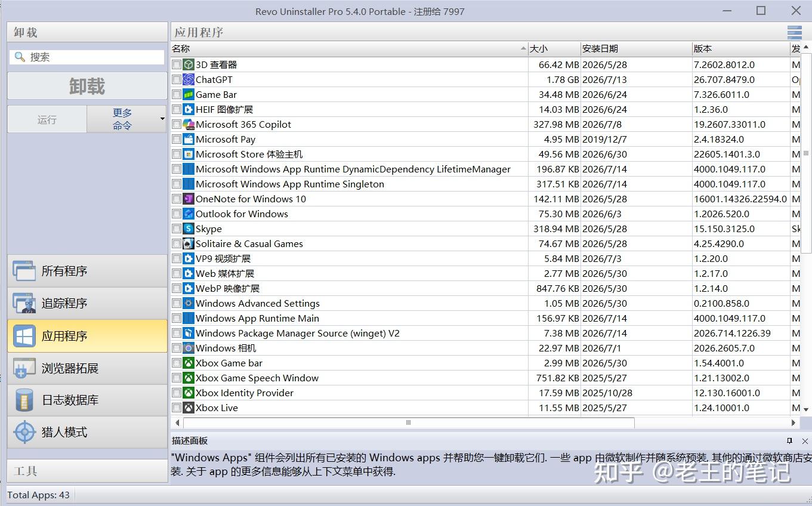812x506 pixels.
Task: Switch to 所有程序 section
Action: [x=87, y=271]
